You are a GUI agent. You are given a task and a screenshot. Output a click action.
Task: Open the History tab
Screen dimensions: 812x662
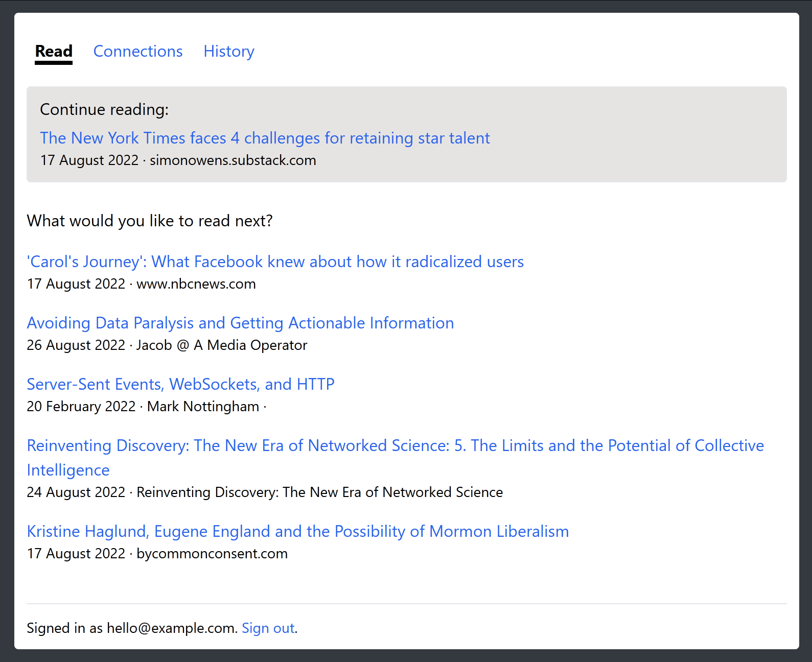click(x=229, y=52)
